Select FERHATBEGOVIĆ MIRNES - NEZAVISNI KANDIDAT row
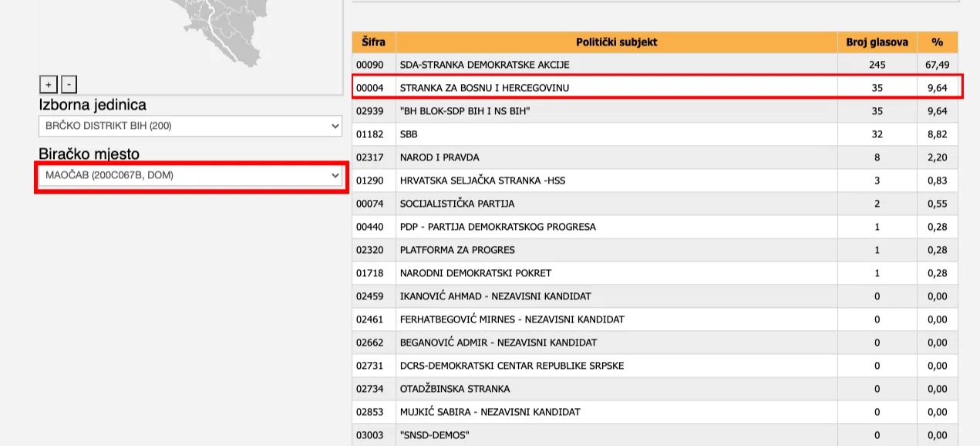Screen dimensions: 980x446 (x=655, y=319)
